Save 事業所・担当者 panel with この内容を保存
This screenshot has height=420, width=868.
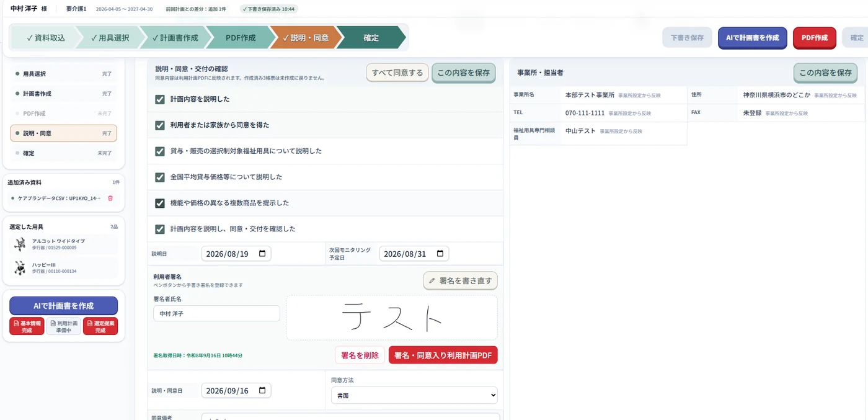point(826,73)
